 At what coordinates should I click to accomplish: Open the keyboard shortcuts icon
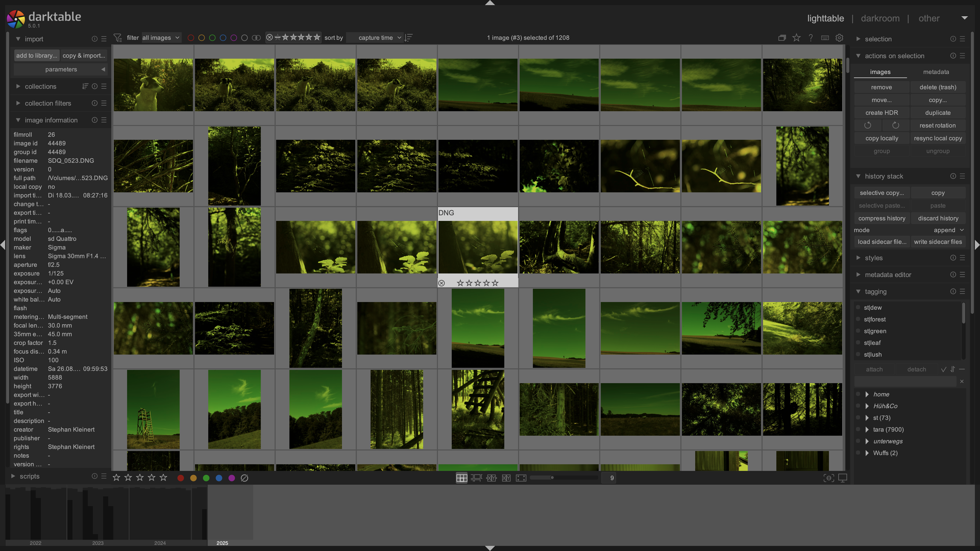825,38
